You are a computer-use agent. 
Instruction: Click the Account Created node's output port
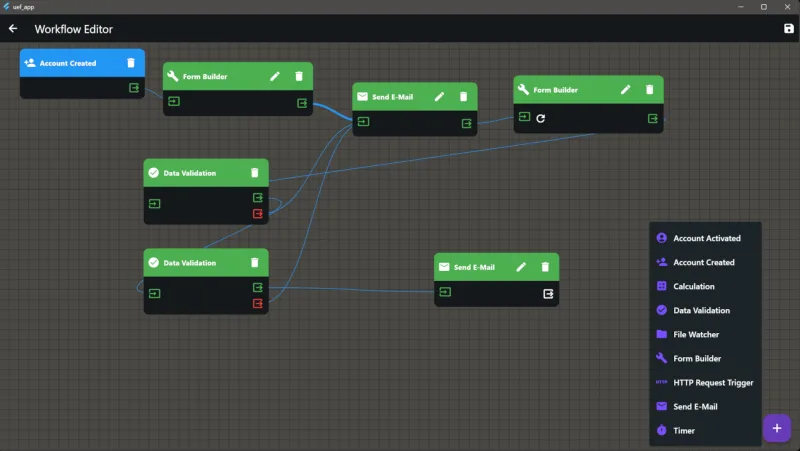[x=134, y=88]
